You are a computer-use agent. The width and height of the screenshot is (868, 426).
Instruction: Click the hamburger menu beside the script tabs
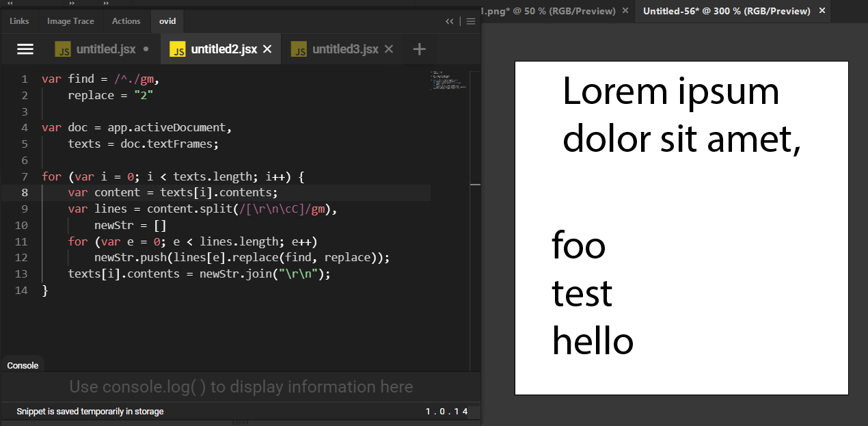tap(25, 49)
